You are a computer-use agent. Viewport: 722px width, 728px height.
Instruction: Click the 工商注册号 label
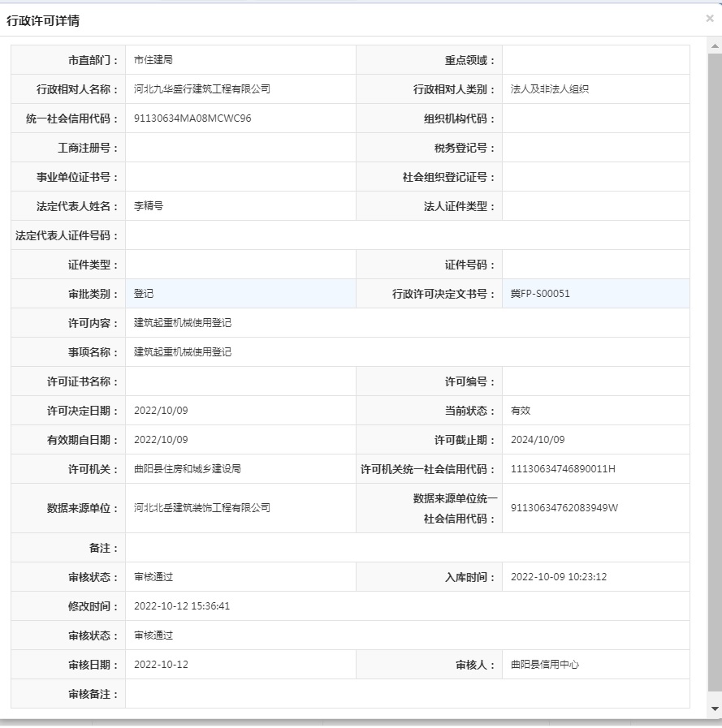(88, 148)
